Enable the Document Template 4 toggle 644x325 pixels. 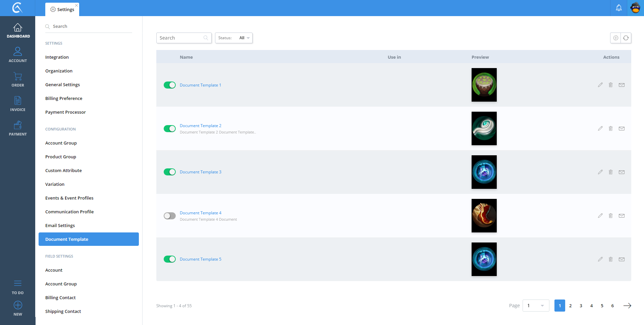coord(170,216)
